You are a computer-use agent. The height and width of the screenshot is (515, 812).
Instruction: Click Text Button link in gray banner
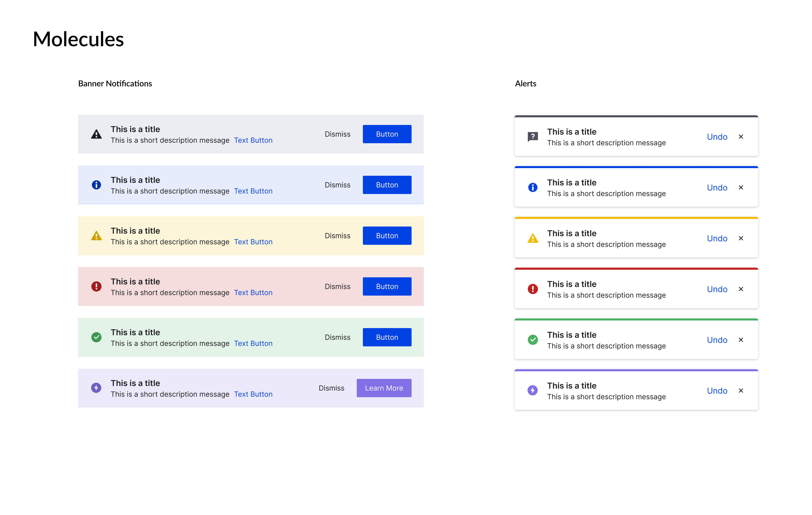coord(253,140)
